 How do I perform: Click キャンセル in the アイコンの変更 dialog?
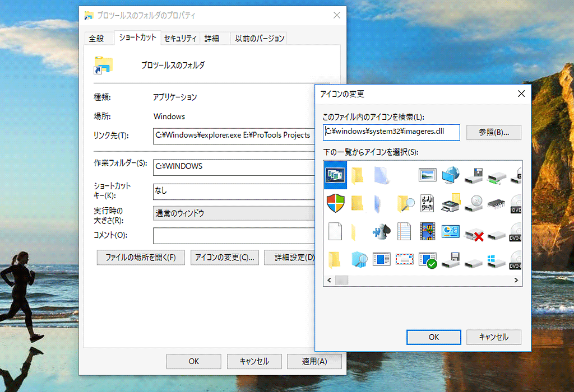click(x=493, y=337)
